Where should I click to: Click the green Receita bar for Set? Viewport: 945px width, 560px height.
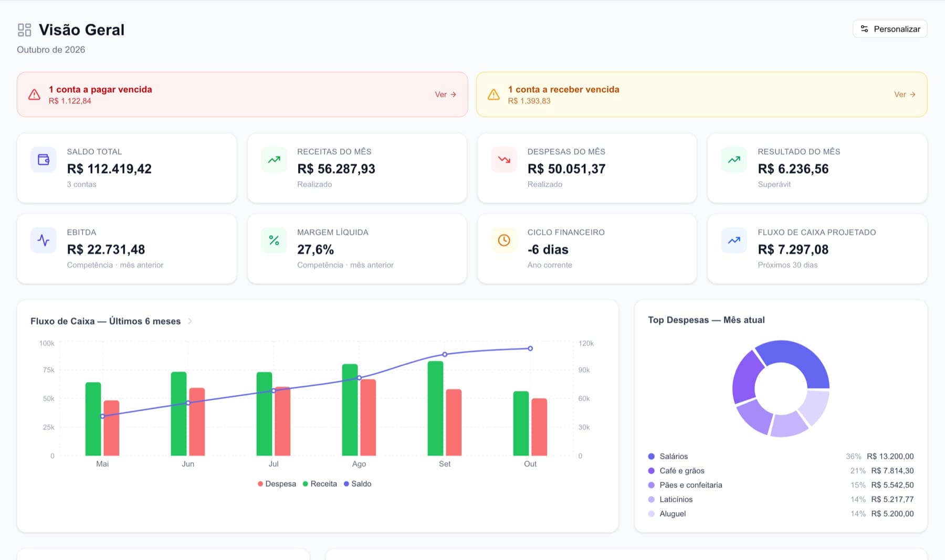[435, 408]
